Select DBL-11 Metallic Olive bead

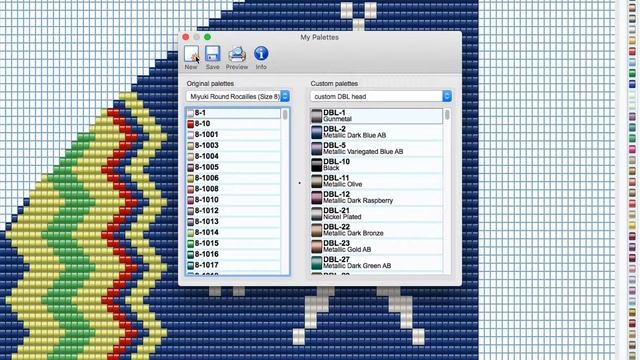pyautogui.click(x=376, y=181)
